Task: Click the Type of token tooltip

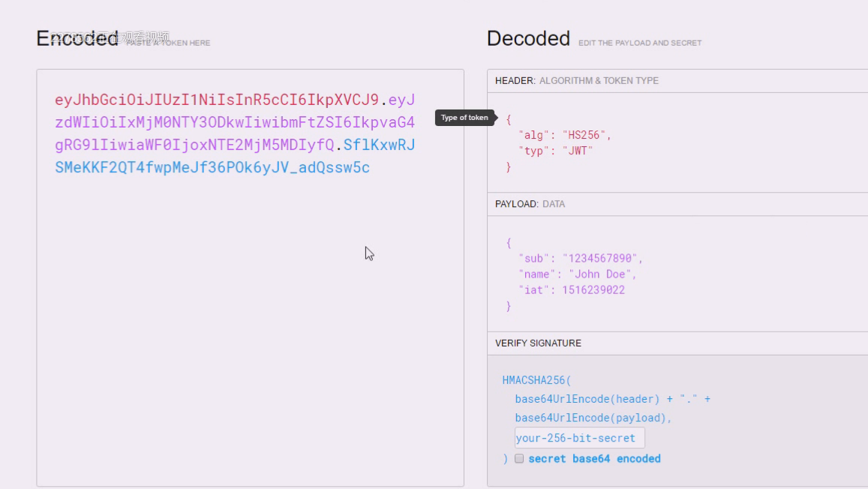Action: [x=464, y=117]
